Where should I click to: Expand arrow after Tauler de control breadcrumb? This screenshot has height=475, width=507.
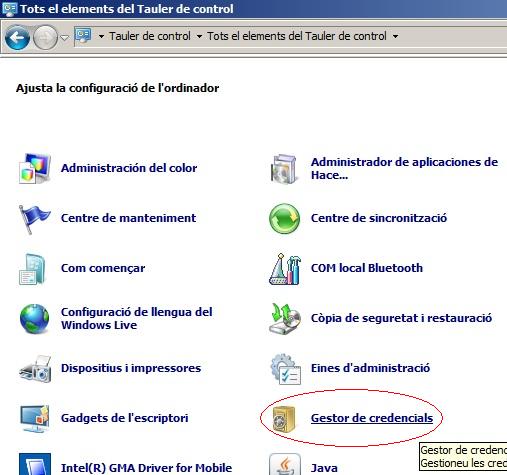199,36
